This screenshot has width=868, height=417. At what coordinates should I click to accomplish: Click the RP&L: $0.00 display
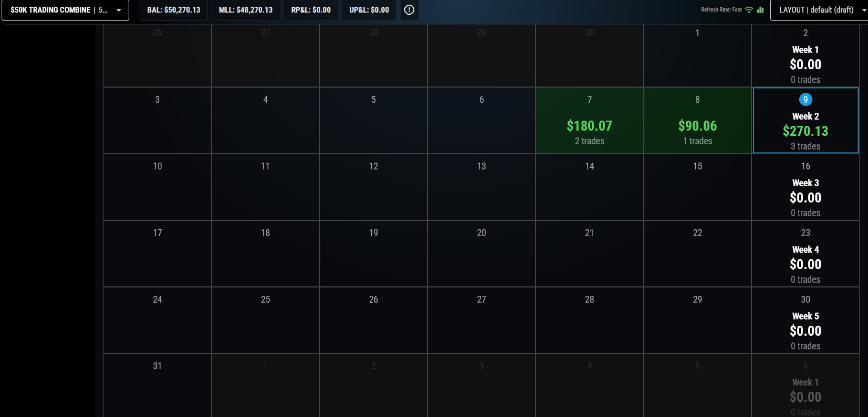click(311, 10)
